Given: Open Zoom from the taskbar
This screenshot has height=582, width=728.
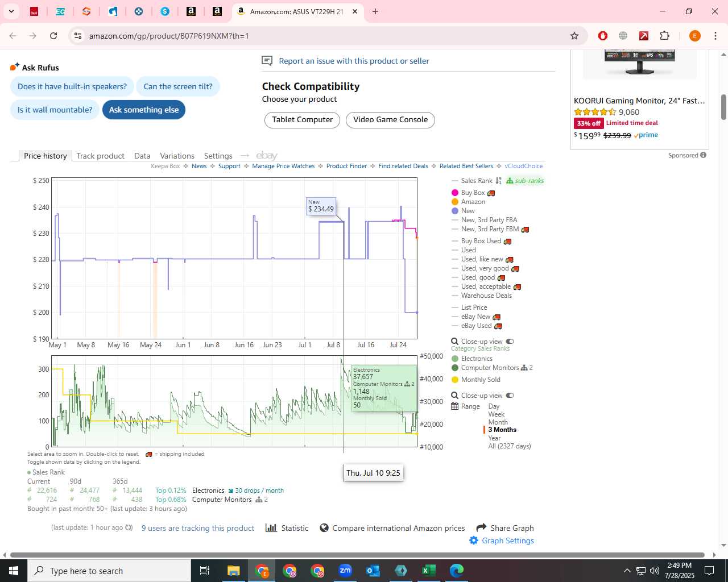Looking at the screenshot, I should 345,571.
